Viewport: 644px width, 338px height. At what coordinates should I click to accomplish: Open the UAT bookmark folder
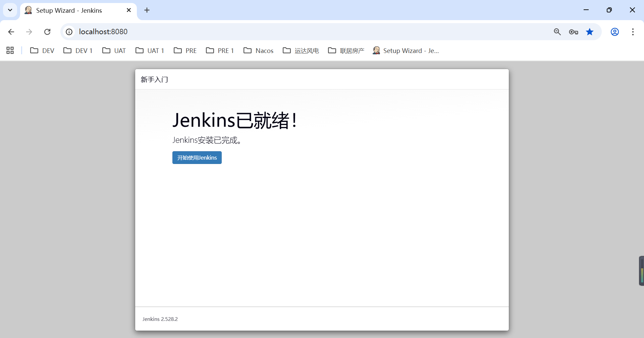click(x=114, y=51)
